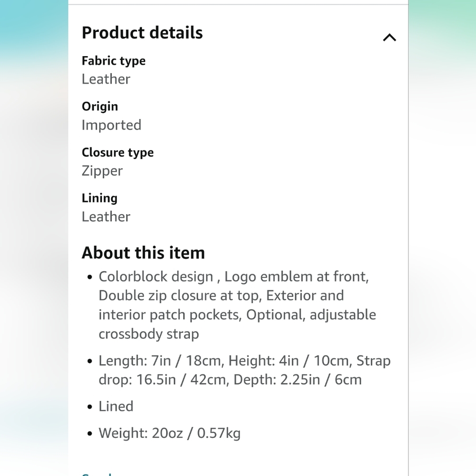Select the Fabric type label

tap(114, 61)
